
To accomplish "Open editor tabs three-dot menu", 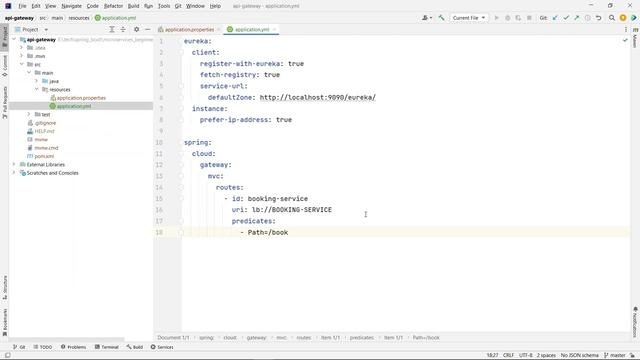I will [x=626, y=29].
